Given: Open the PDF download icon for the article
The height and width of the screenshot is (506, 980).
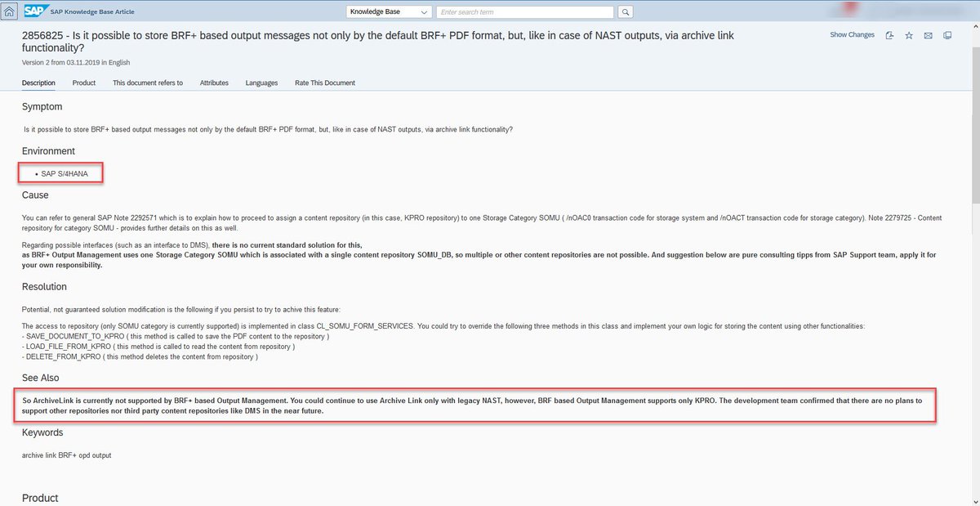Looking at the screenshot, I should pyautogui.click(x=889, y=35).
